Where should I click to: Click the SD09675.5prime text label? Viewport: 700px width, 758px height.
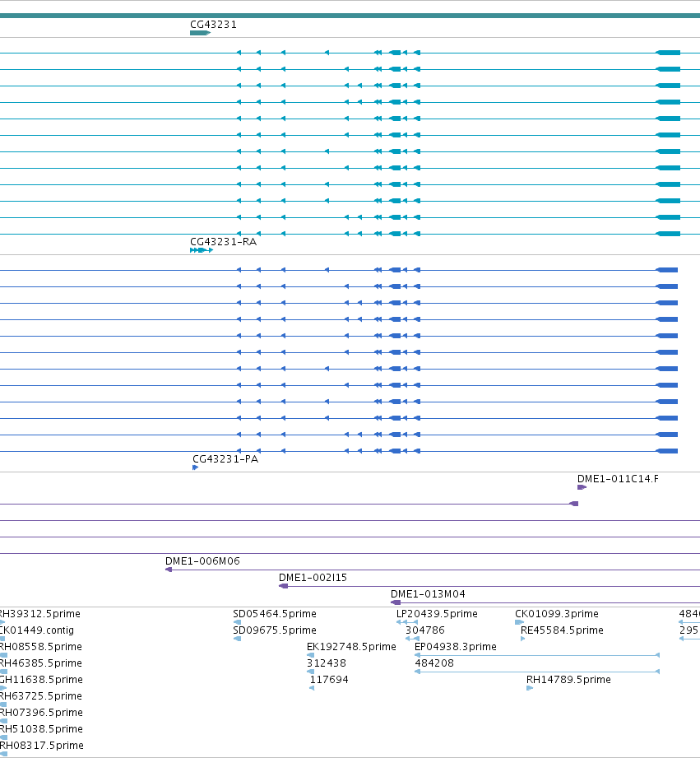pyautogui.click(x=275, y=630)
